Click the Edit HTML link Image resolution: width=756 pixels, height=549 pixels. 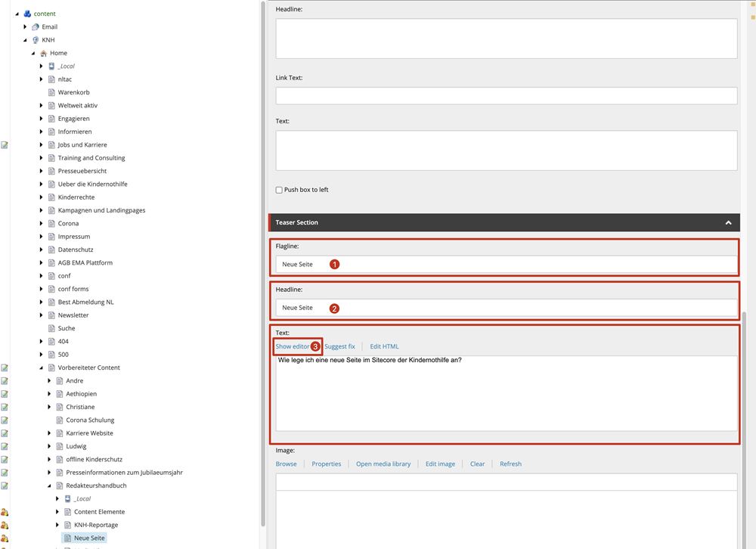(x=384, y=346)
